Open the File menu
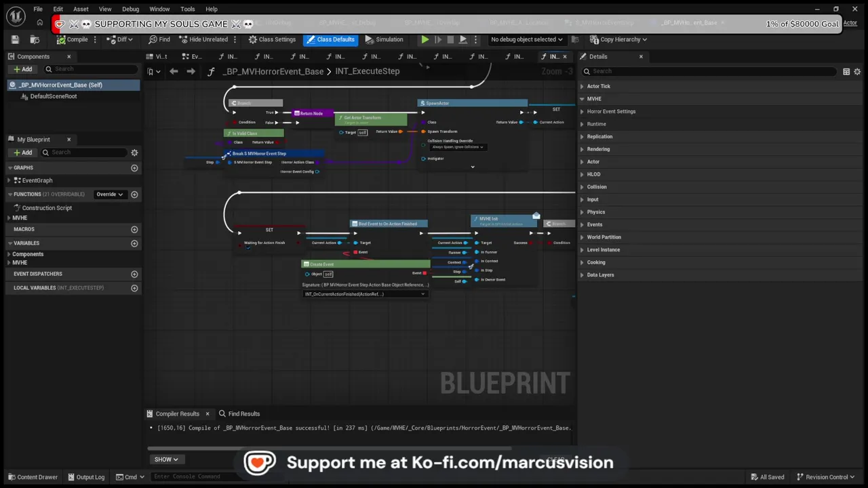 pyautogui.click(x=38, y=9)
